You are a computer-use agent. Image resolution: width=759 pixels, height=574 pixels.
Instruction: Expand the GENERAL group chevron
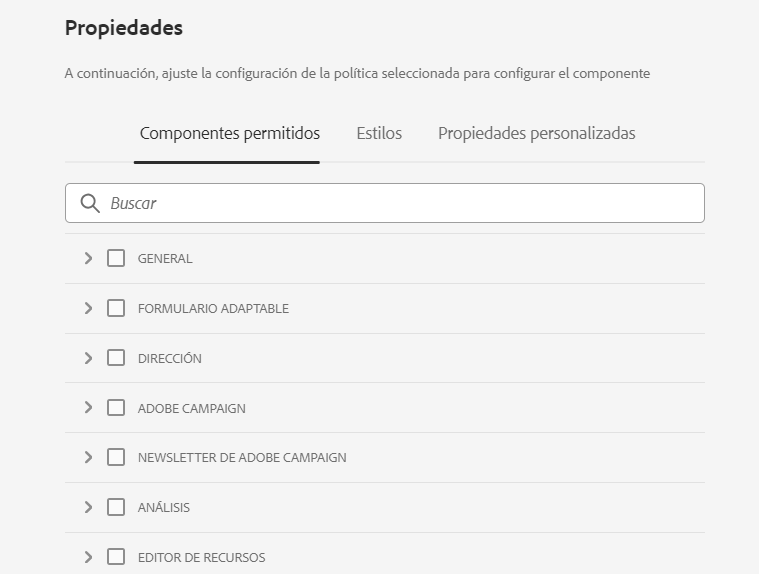click(x=88, y=258)
